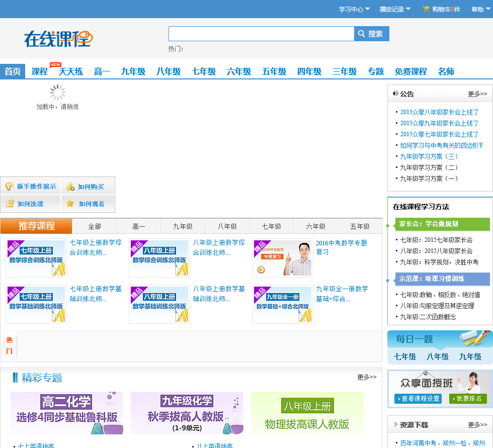Go to the 免费课程 navigation item

coord(410,71)
